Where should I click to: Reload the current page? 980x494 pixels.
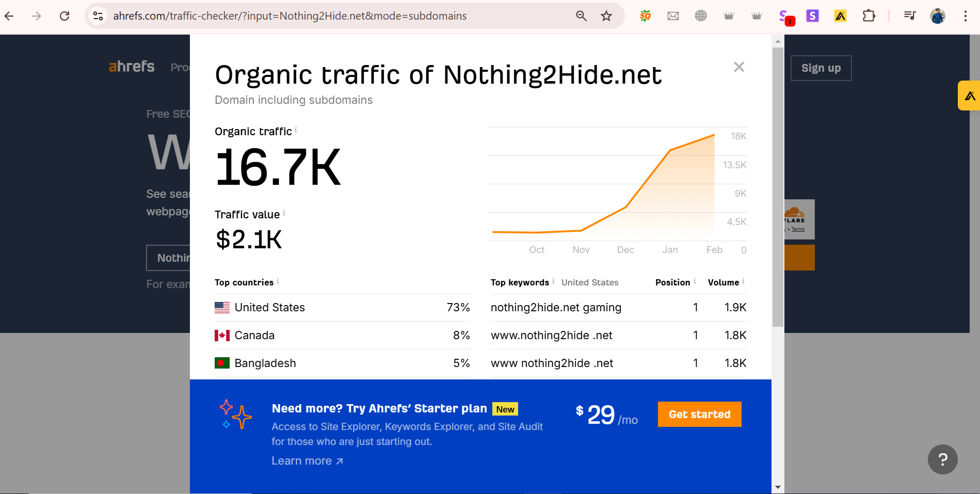65,16
